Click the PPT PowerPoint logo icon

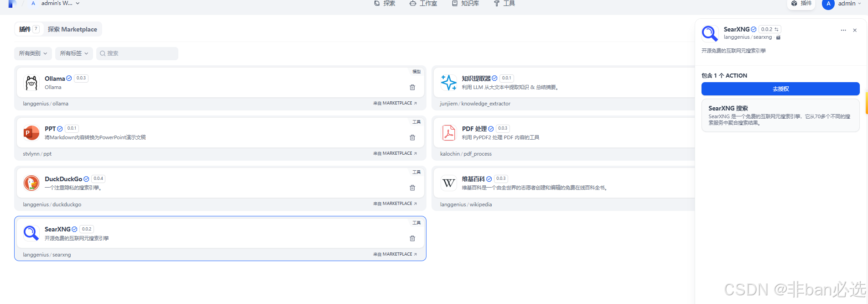[x=31, y=133]
